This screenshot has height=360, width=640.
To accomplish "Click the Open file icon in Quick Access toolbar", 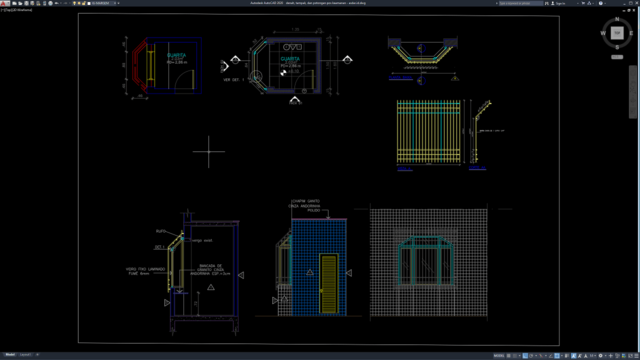I will pyautogui.click(x=20, y=3).
